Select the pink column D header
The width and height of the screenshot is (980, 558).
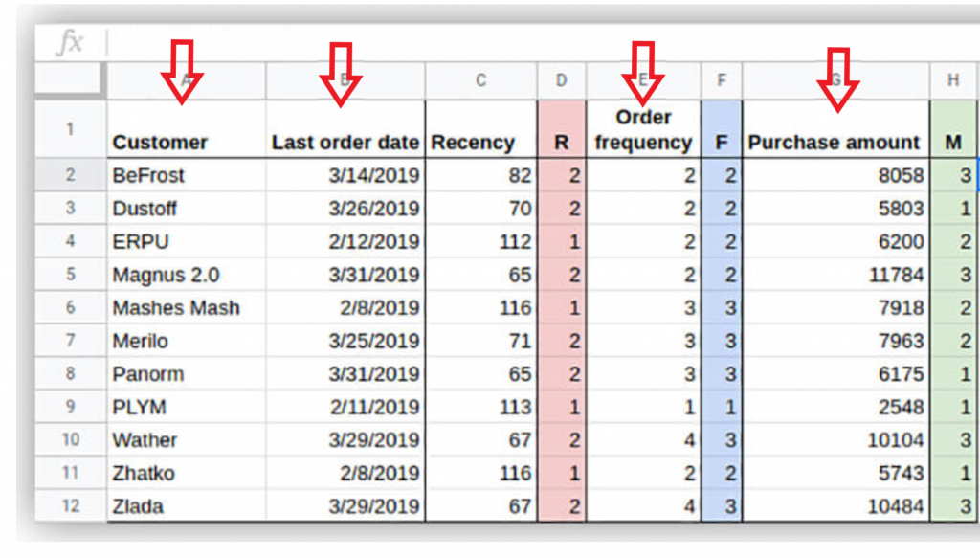coord(562,81)
